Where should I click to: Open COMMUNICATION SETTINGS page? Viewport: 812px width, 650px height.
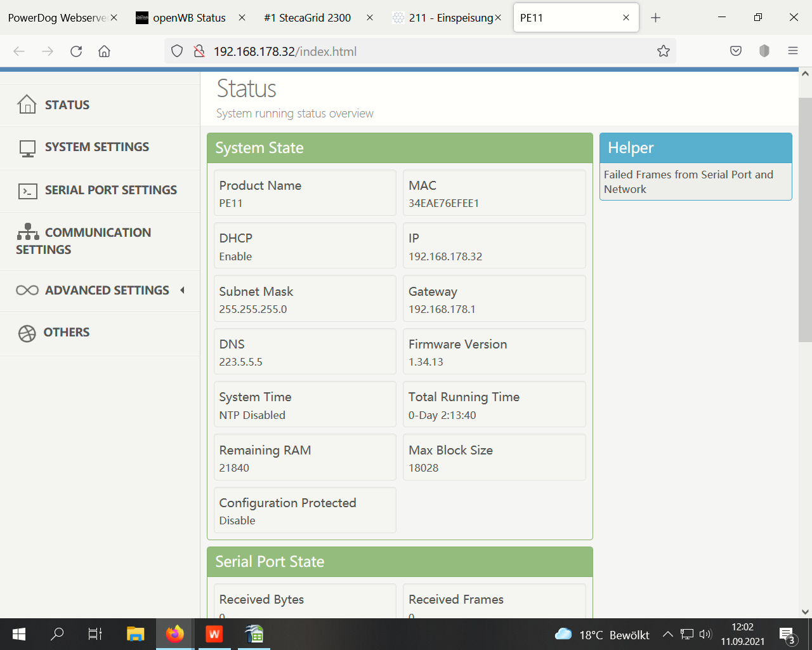point(100,241)
